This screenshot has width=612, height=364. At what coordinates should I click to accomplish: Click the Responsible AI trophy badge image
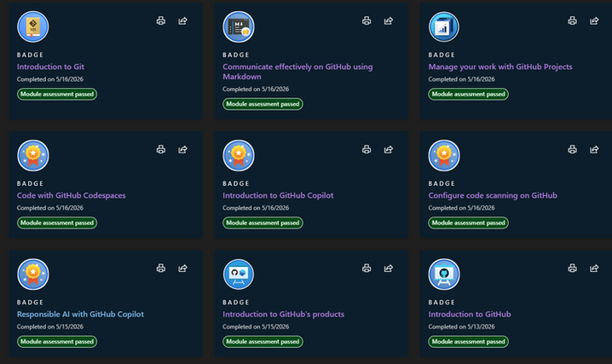click(x=32, y=274)
